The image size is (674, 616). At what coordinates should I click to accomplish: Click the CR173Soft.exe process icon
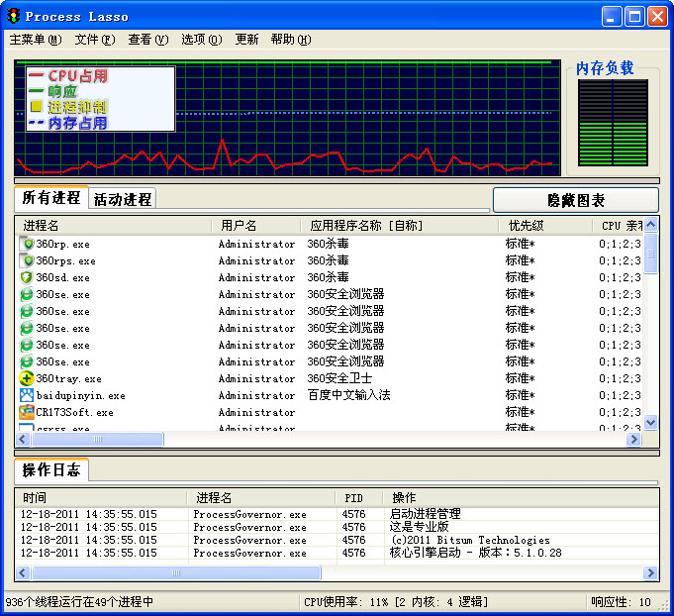click(x=27, y=412)
